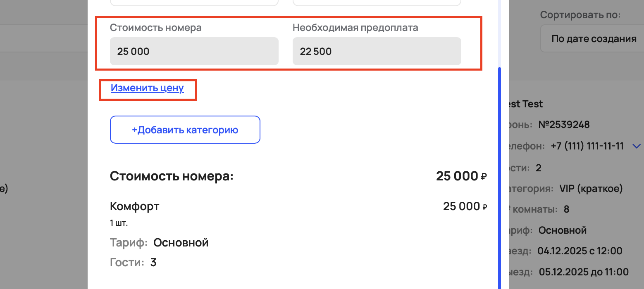Click the "Сортировать по:" label

(580, 16)
